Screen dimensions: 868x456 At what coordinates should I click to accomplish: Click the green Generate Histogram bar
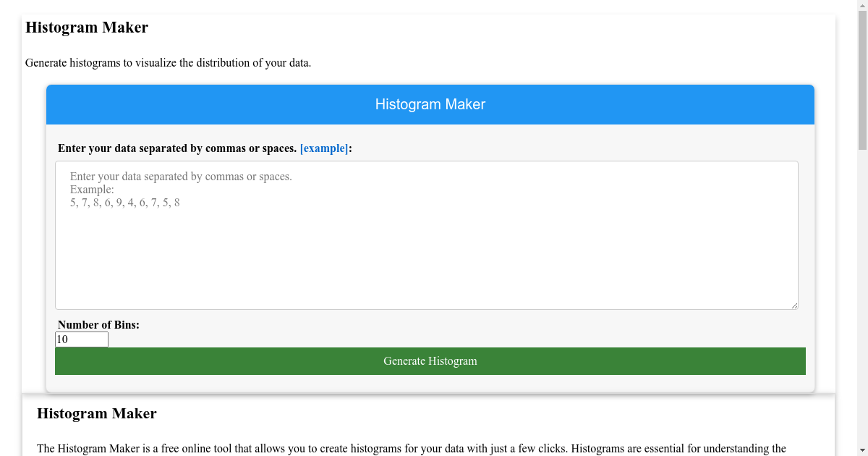[430, 360]
